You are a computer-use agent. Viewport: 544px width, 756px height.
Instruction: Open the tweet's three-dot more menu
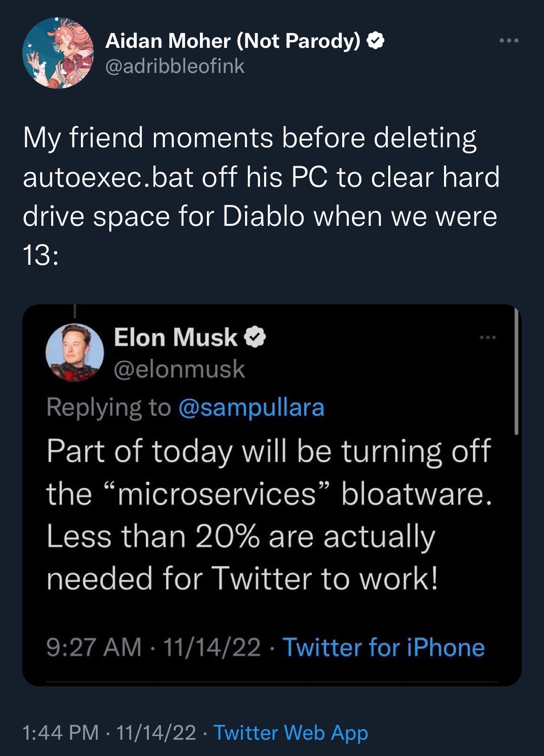coord(509,41)
